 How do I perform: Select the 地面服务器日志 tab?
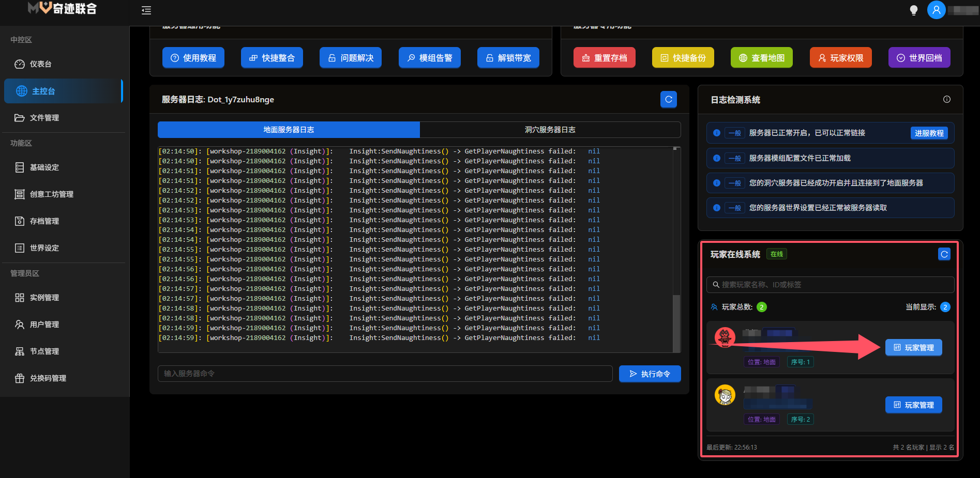coord(289,130)
